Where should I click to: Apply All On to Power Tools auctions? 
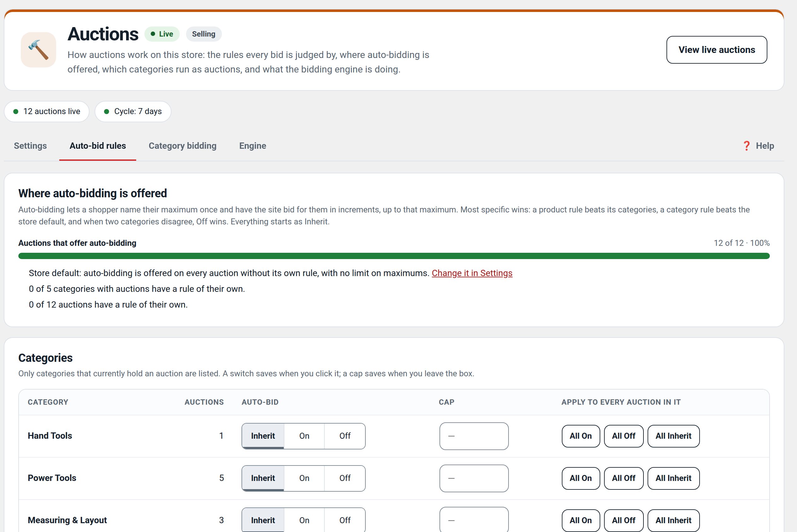pos(580,478)
